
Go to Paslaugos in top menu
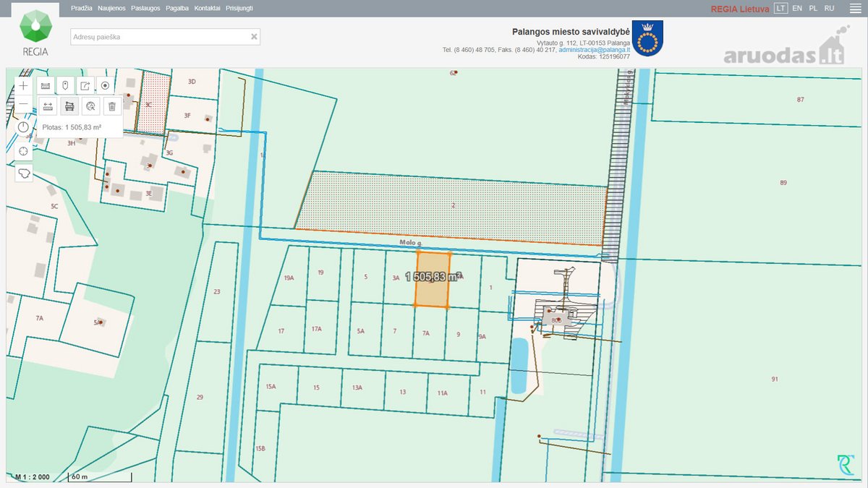(146, 8)
